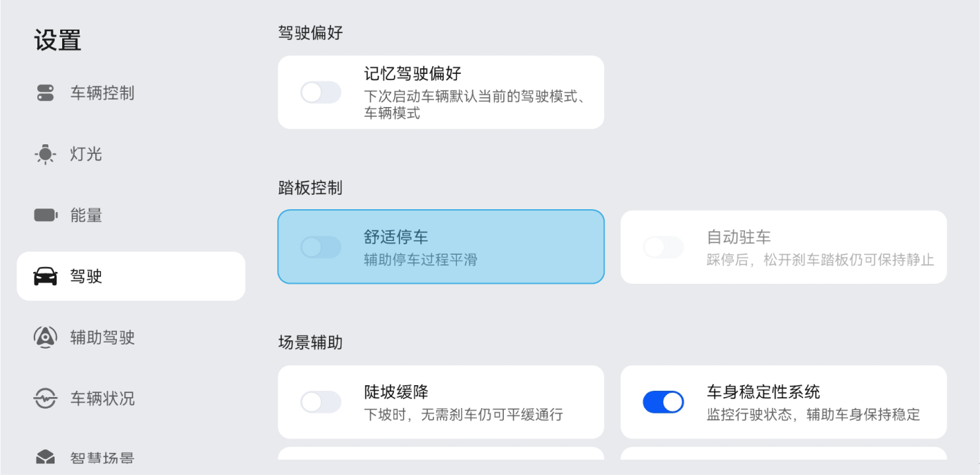Click the 记忆驾驶偏好 description text
Image resolution: width=980 pixels, height=475 pixels.
pyautogui.click(x=475, y=105)
